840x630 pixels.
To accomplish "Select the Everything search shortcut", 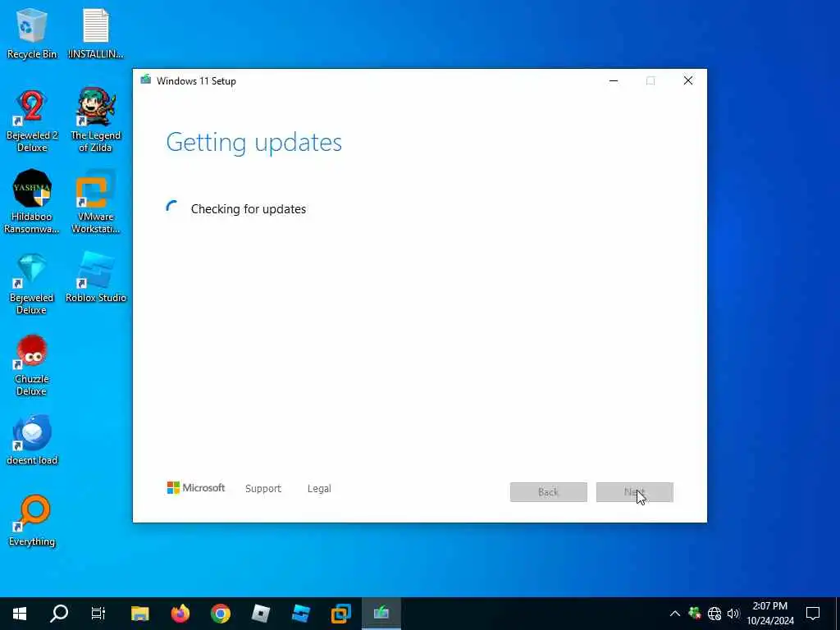I will [32, 521].
